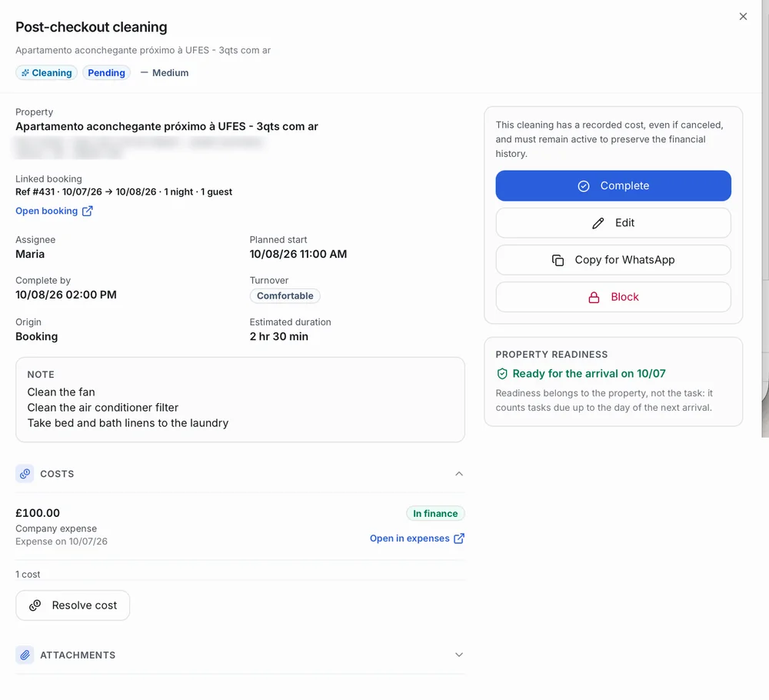The image size is (769, 700).
Task: Click the Origin value Booking
Action: point(37,336)
